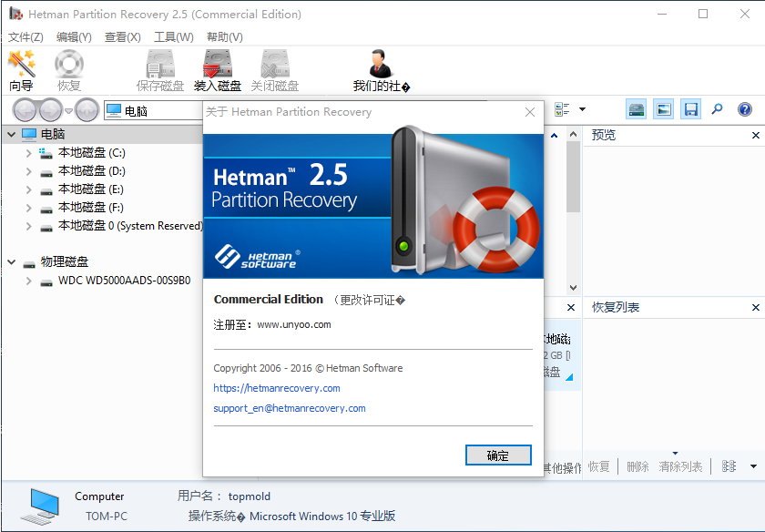765x532 pixels.
Task: Click the view mode list icon
Action: 562,109
